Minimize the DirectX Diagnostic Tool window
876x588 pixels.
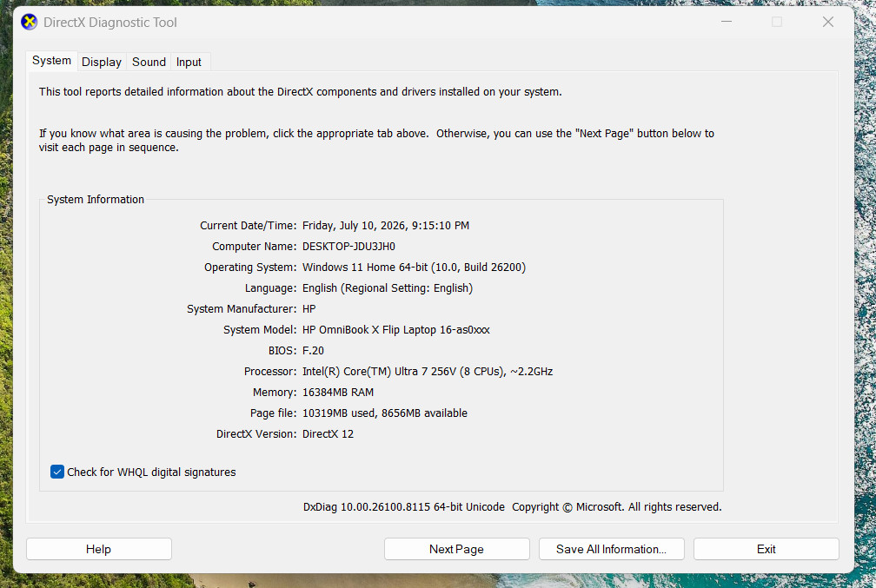(727, 22)
